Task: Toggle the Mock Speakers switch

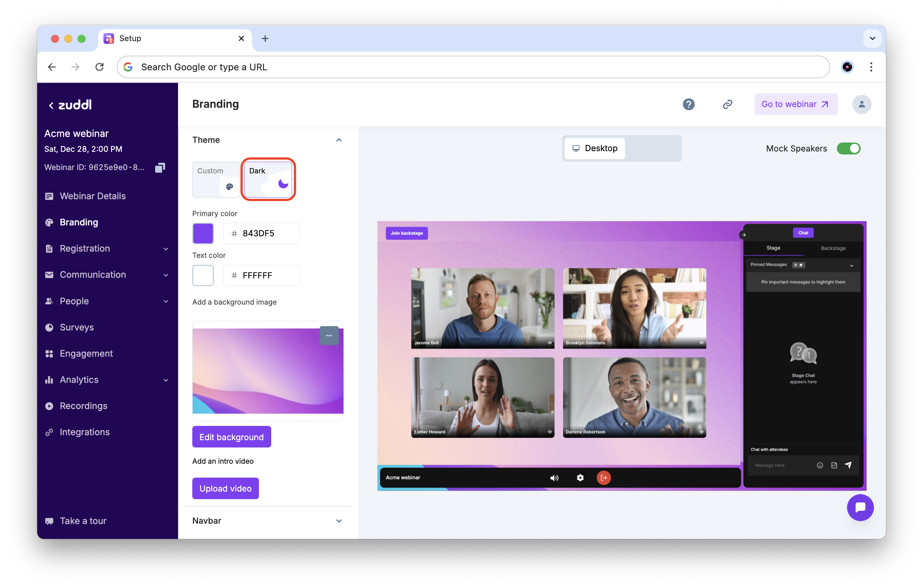Action: tap(848, 148)
